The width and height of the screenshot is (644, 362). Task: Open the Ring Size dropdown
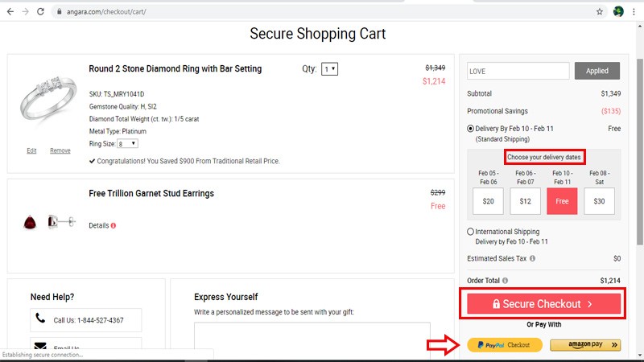[128, 143]
